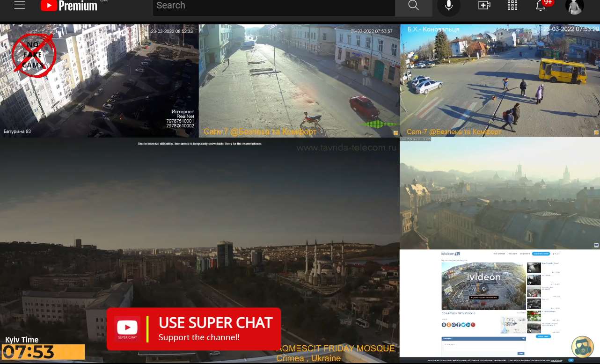Screen dimensions: 600x364
Task: Select the hazy city skyline feed
Action: 500,193
